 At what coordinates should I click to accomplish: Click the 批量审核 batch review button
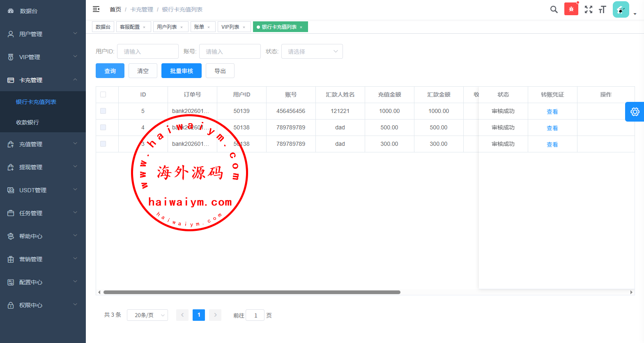[x=181, y=71]
